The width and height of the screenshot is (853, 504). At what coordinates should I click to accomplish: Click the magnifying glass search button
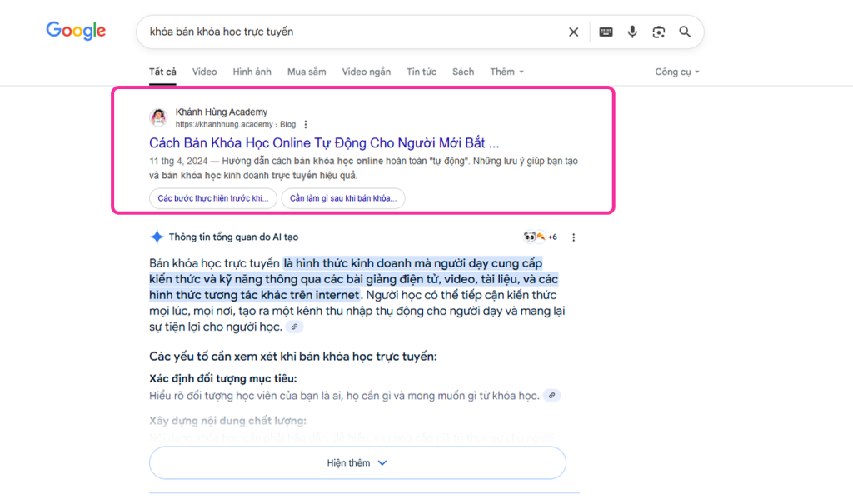(685, 32)
